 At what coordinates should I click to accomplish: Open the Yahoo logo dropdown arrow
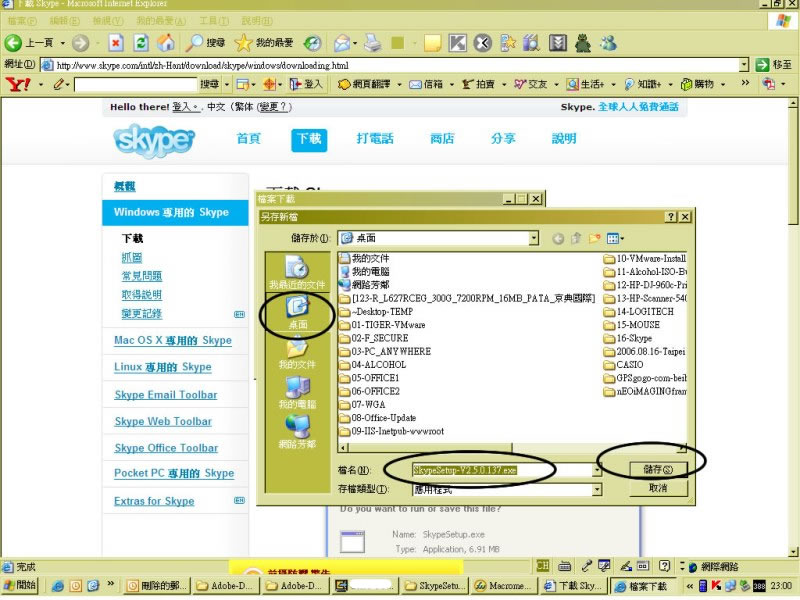[x=41, y=85]
